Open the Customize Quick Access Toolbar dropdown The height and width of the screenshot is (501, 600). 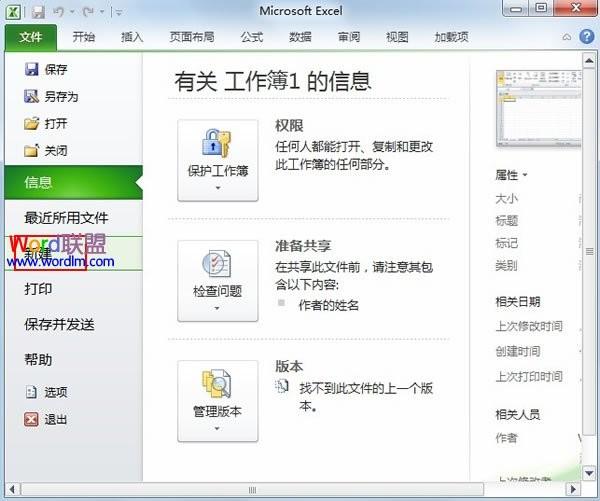[x=119, y=13]
